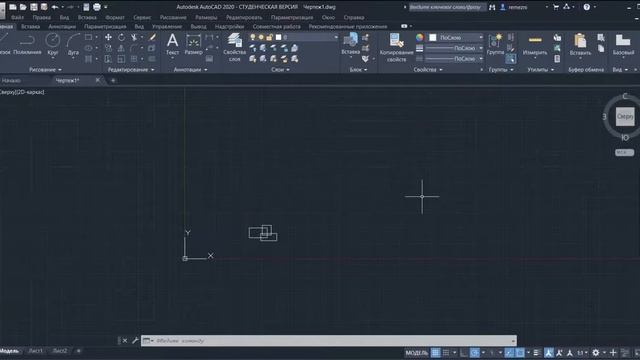Toggle ortho mode in status bar

pos(464,353)
